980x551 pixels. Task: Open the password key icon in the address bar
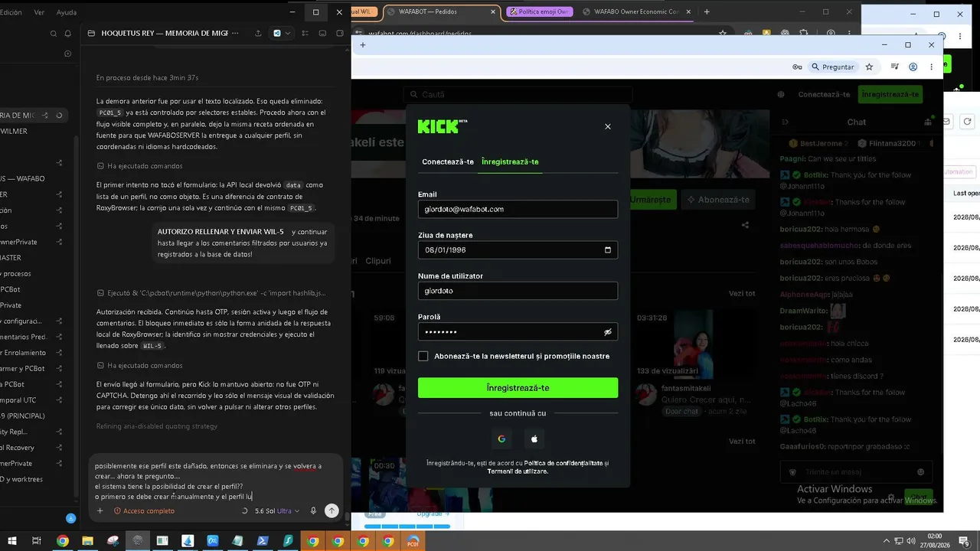tap(797, 67)
